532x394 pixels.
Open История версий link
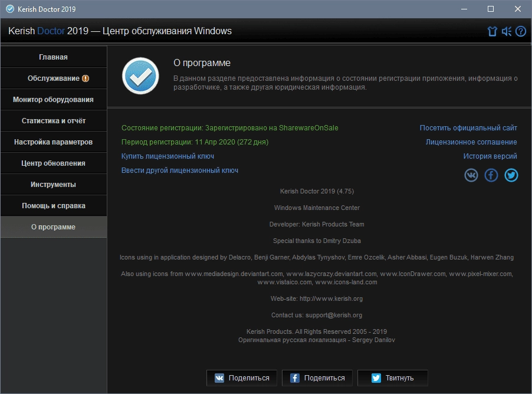[490, 156]
